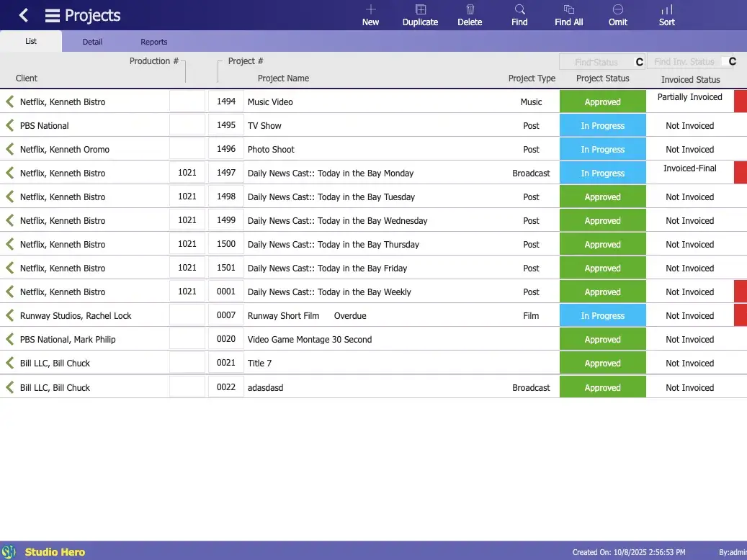This screenshot has width=747, height=560.
Task: Click the Created On timestamp
Action: coord(629,552)
